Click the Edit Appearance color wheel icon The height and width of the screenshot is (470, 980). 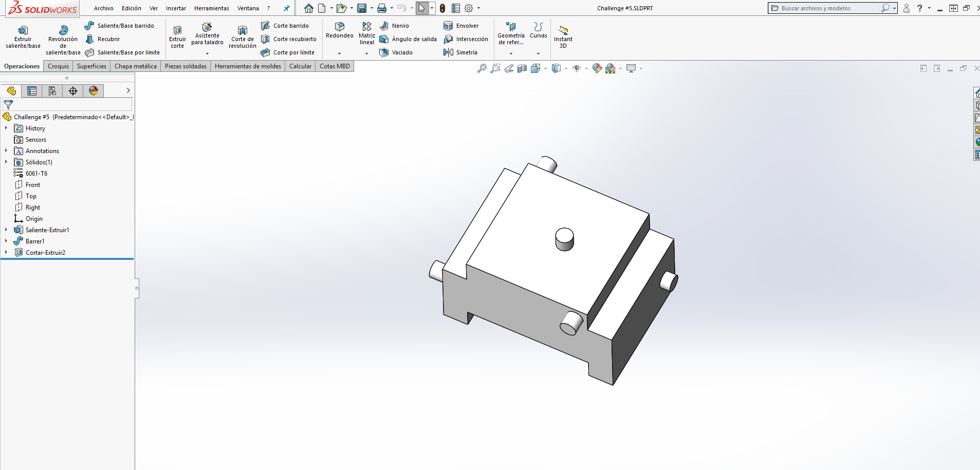(597, 68)
